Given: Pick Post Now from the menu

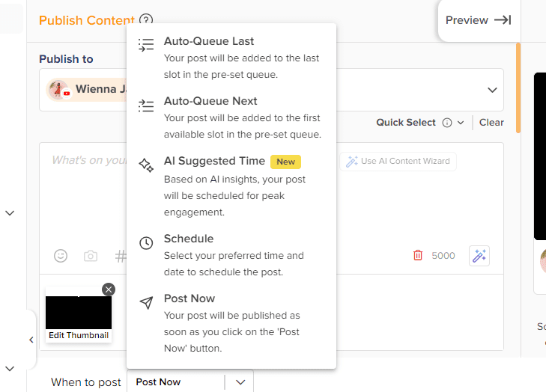Looking at the screenshot, I should [x=189, y=298].
